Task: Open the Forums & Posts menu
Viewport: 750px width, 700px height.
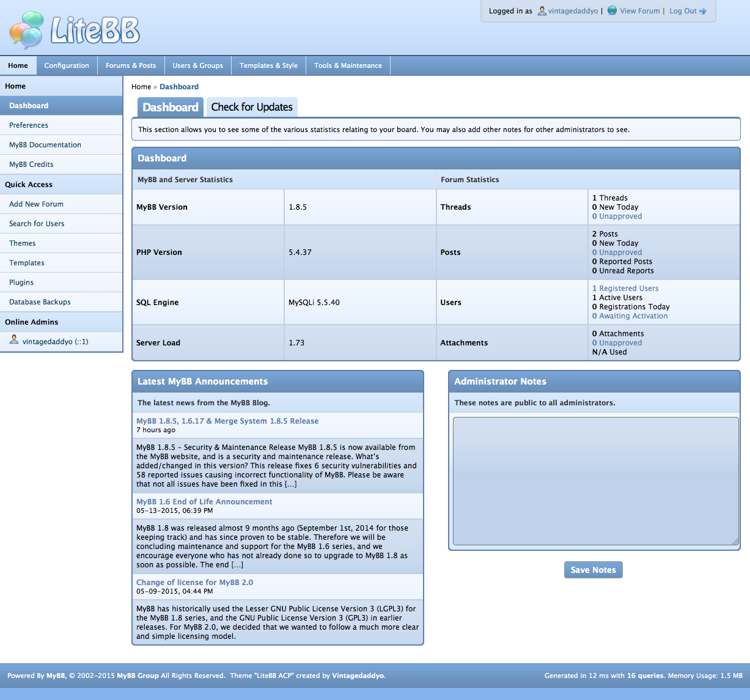Action: tap(131, 65)
